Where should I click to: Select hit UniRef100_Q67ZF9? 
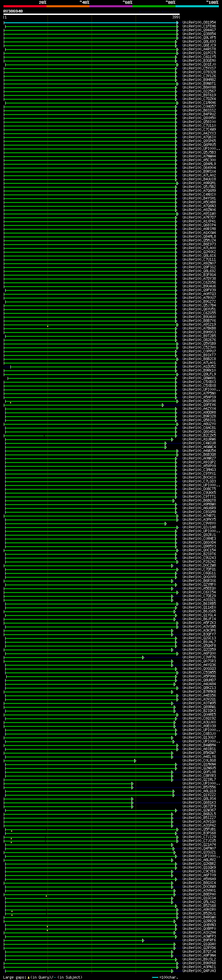(199, 806)
